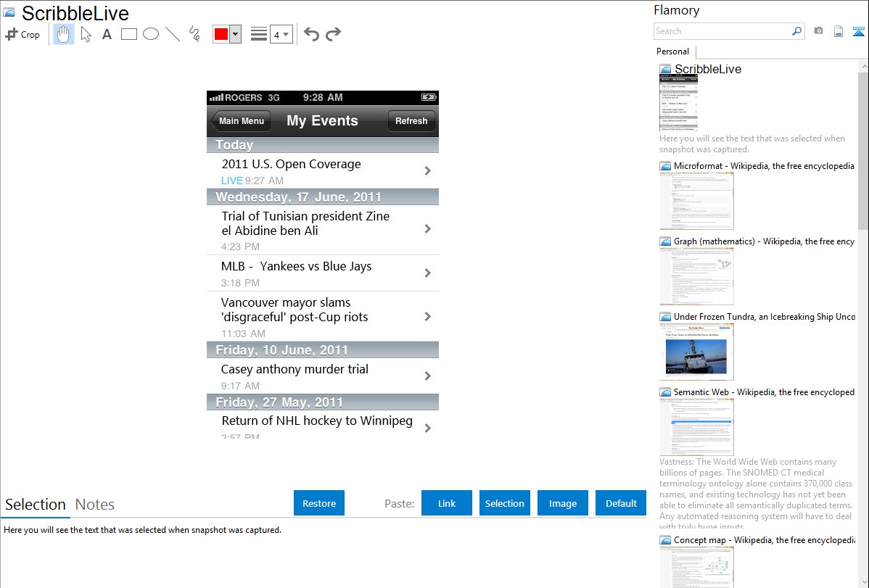The image size is (869, 588).
Task: Select the straight line tool
Action: point(173,34)
